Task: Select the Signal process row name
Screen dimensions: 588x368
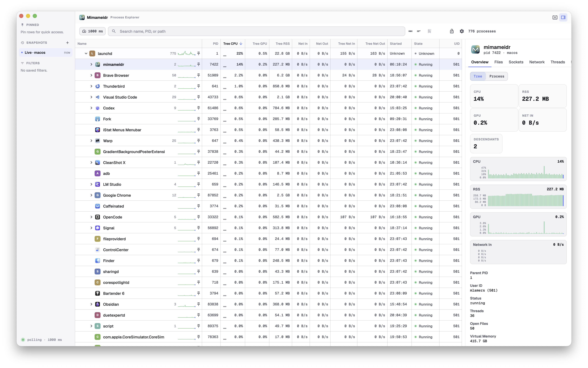Action: pos(109,228)
